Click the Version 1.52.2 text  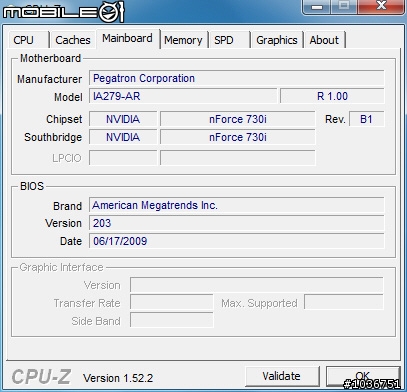point(118,378)
